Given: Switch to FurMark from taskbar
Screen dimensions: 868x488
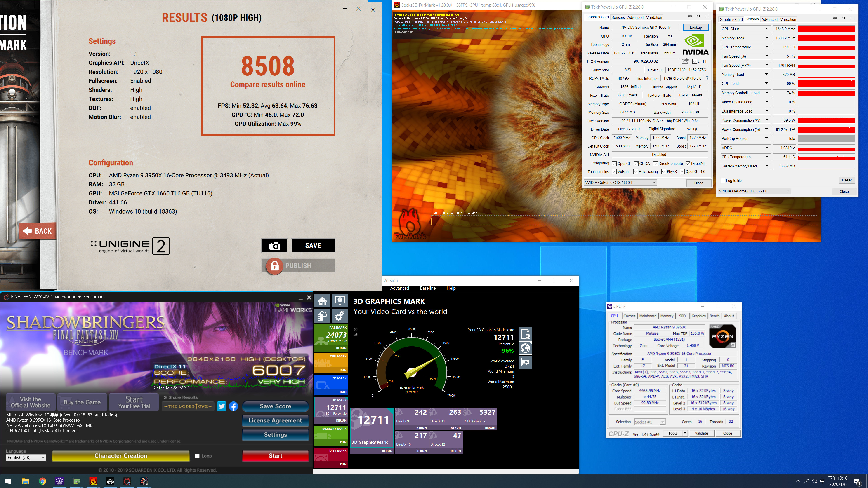Looking at the screenshot, I should (93, 481).
